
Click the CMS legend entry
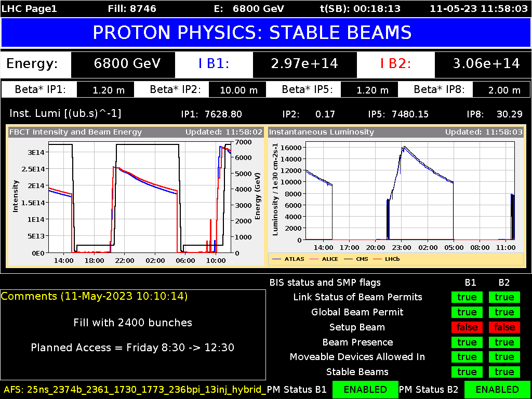(x=356, y=259)
